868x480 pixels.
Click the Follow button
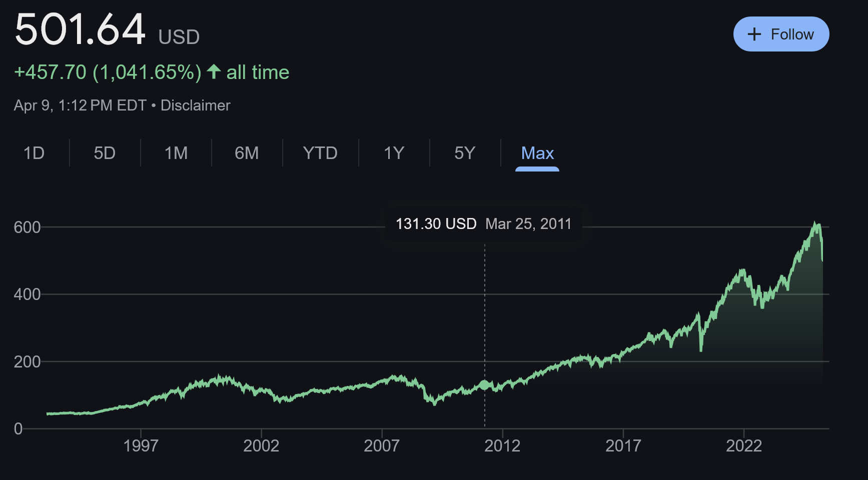pos(781,34)
